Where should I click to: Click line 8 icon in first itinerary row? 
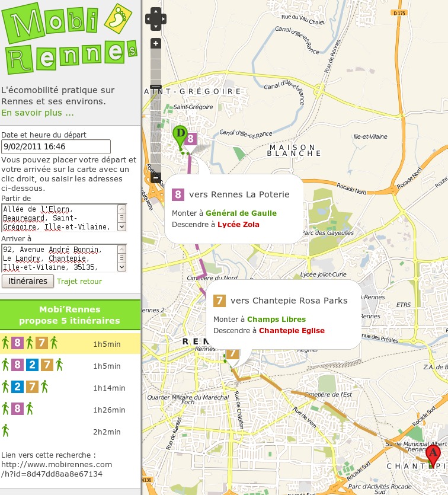pos(18,343)
